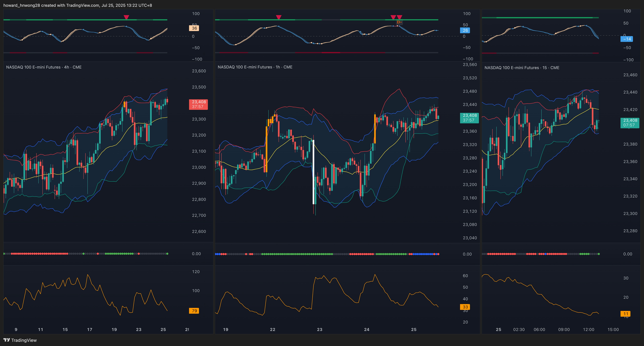Image resolution: width=644 pixels, height=346 pixels.
Task: Click the 22,800 price axis label
Action: pyautogui.click(x=199, y=199)
